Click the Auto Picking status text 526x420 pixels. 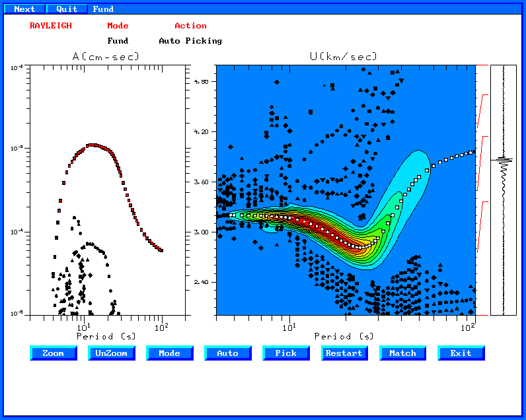(x=190, y=41)
